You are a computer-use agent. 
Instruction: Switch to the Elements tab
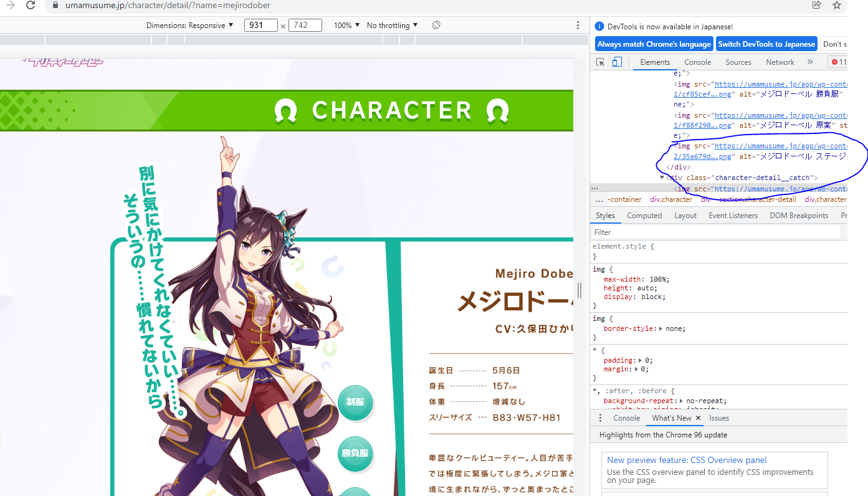[x=655, y=62]
